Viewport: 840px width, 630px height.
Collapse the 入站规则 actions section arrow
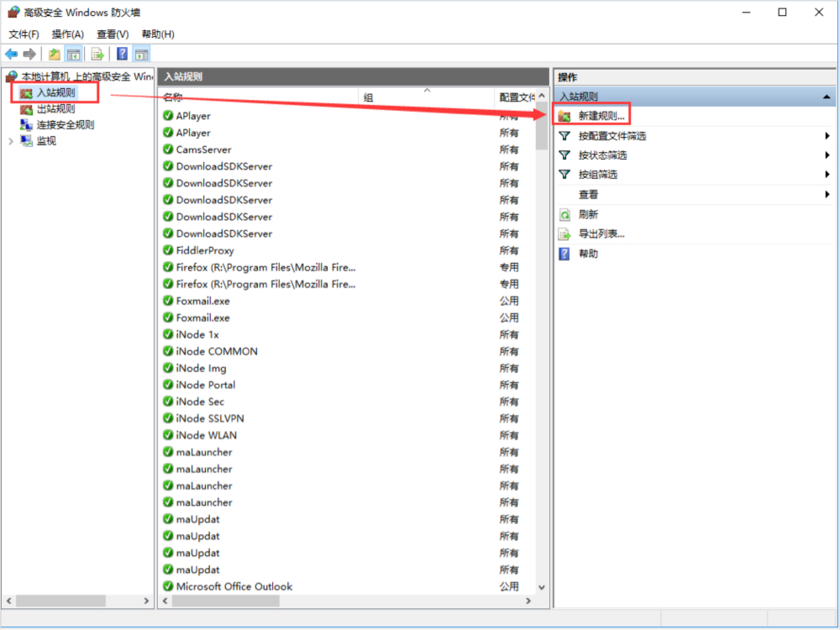pos(827,97)
